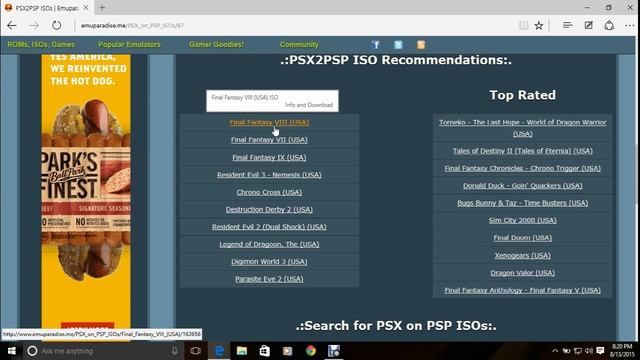Screen dimensions: 640x360
Task: Open Torneko - The Last Hope link
Action: 523,128
